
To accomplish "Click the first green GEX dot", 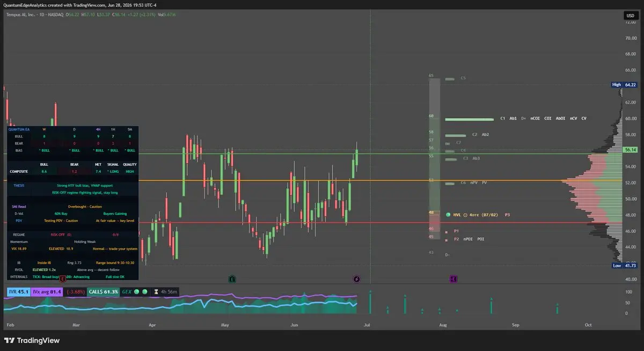I will (x=137, y=292).
